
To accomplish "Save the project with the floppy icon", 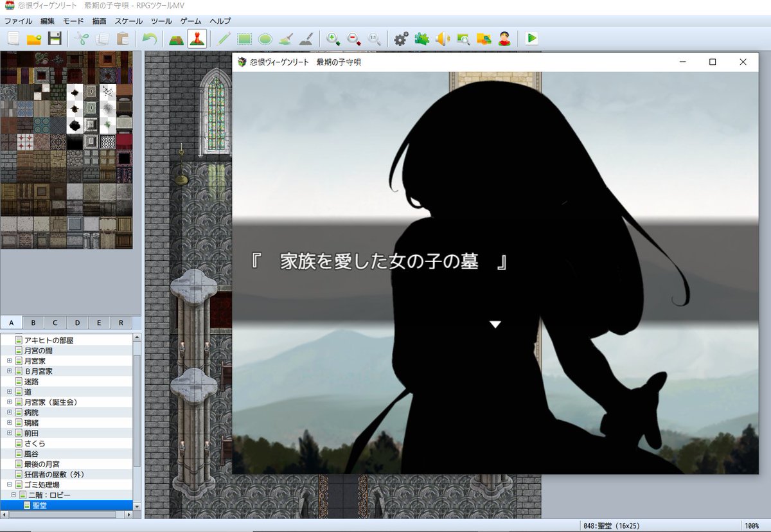I will click(55, 39).
